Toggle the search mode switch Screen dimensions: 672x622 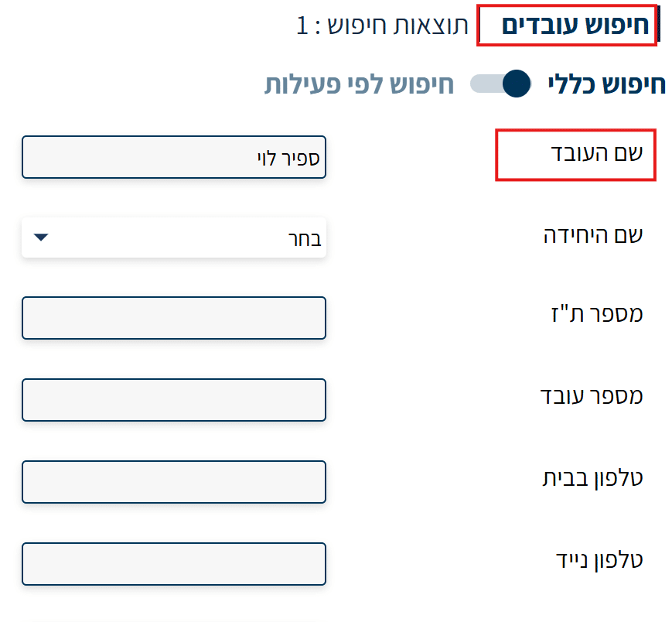[x=501, y=84]
